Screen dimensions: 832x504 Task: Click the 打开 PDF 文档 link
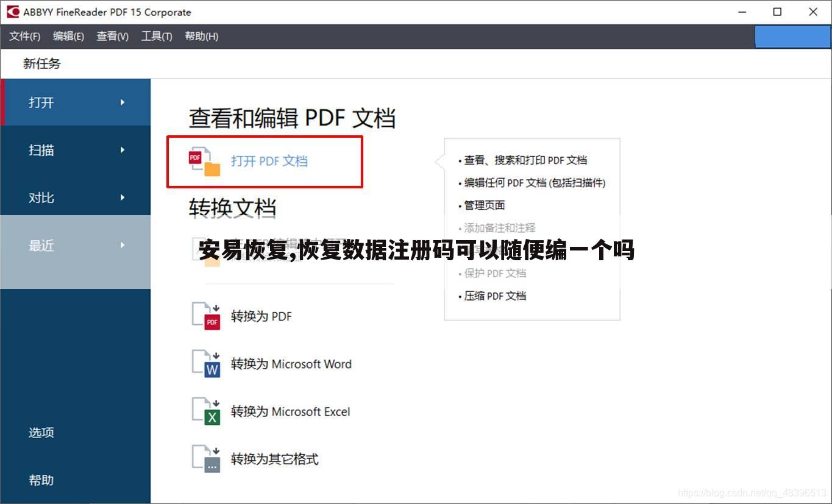click(269, 161)
